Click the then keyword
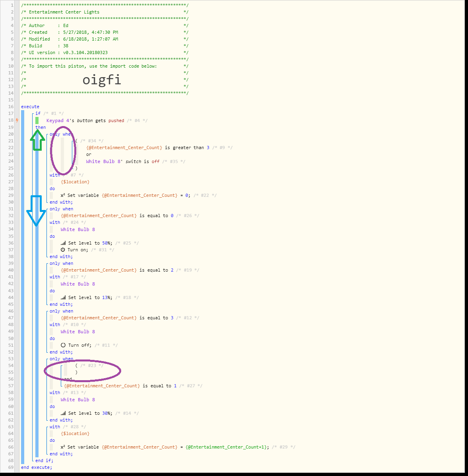 pyautogui.click(x=41, y=127)
